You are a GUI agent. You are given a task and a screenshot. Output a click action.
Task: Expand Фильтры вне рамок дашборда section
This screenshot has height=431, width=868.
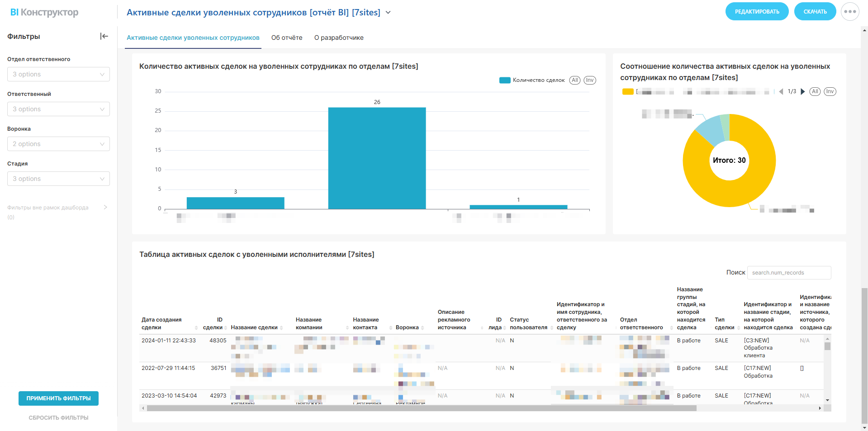tap(105, 208)
